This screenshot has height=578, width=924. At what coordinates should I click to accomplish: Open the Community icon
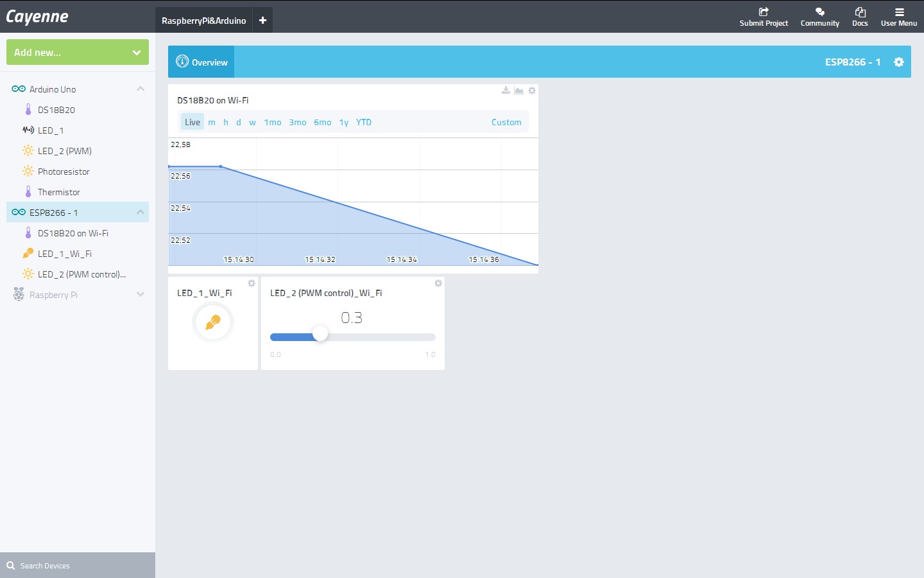pyautogui.click(x=819, y=12)
